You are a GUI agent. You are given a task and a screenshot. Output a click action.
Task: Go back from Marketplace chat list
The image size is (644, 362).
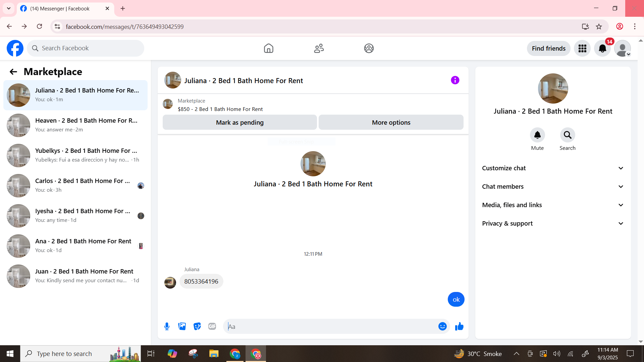click(x=13, y=72)
